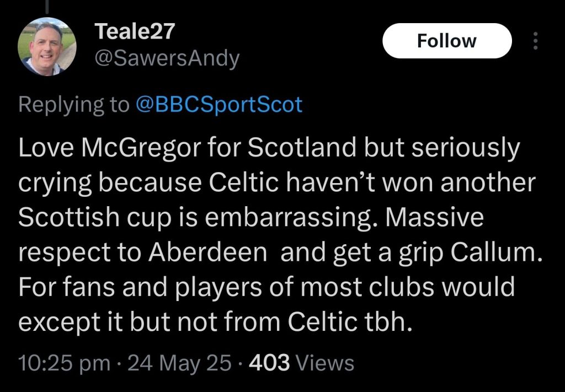Viewport: 565px width, 392px height.
Task: Follow the Teale27 account
Action: pyautogui.click(x=447, y=41)
